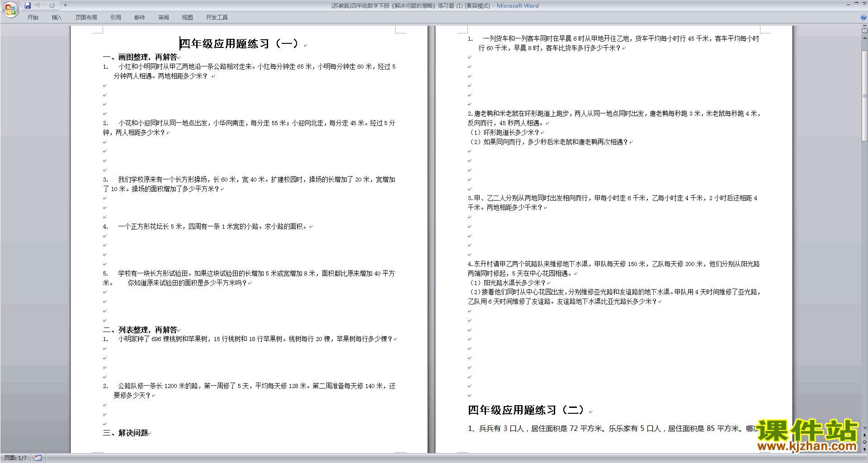868x463 pixels.
Task: Open the 开发工具 tab
Action: tap(217, 18)
